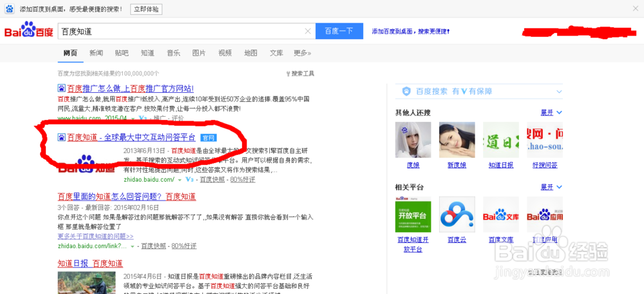The height and width of the screenshot is (294, 644).
Task: Click the Baidu paw icon in top banner
Action: click(x=10, y=8)
